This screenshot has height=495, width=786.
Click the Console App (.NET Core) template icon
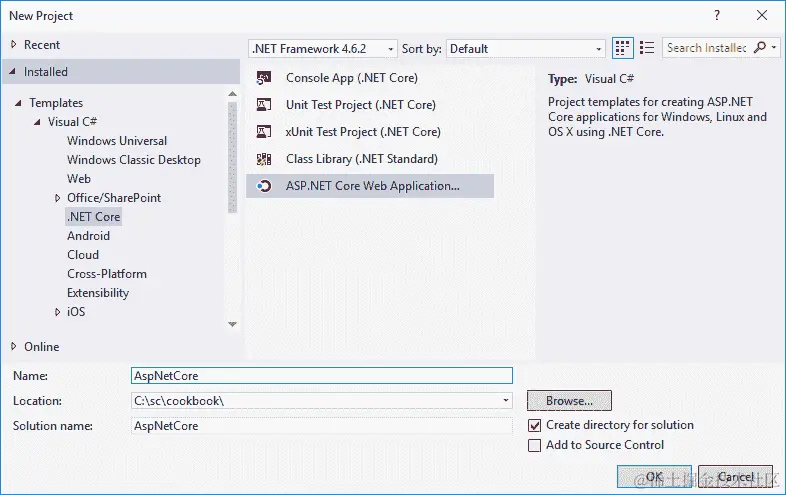coord(264,78)
